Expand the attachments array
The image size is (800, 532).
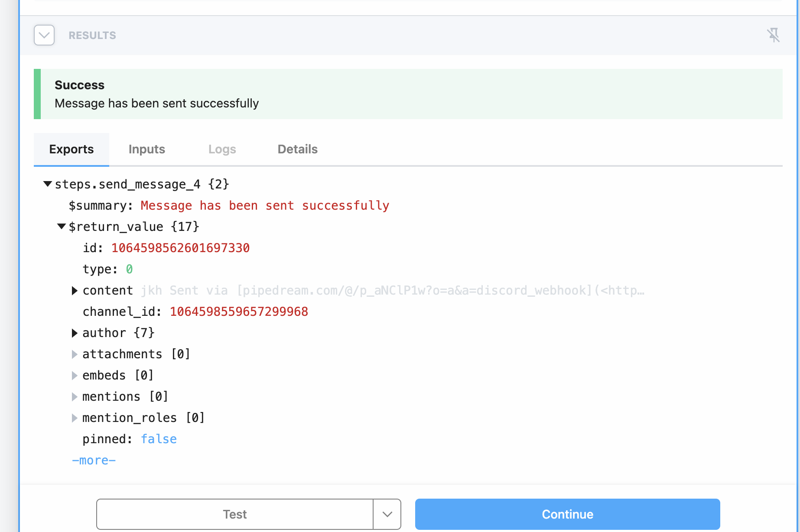74,354
